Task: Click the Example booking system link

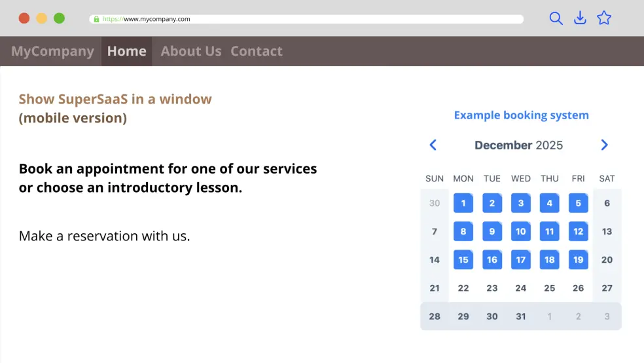Action: [521, 115]
